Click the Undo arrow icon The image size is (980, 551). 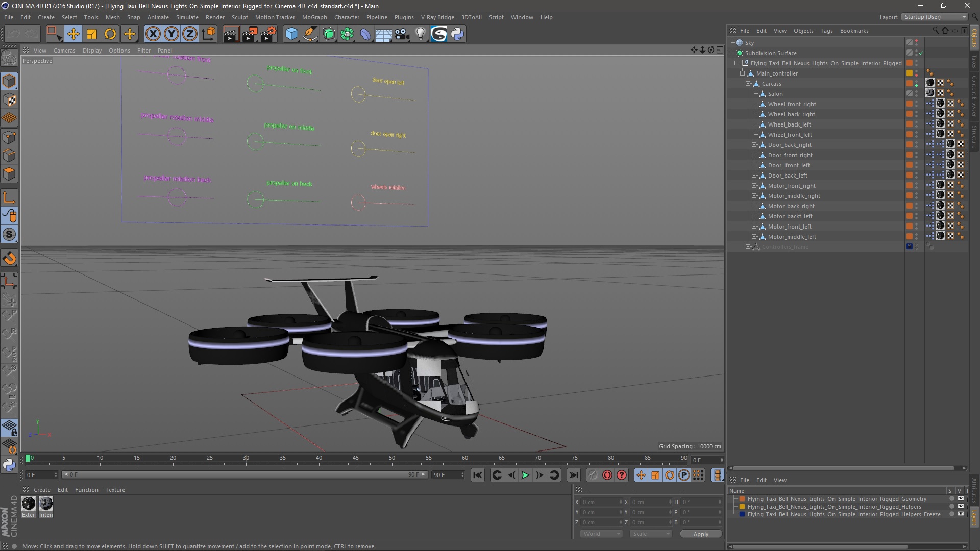point(14,34)
